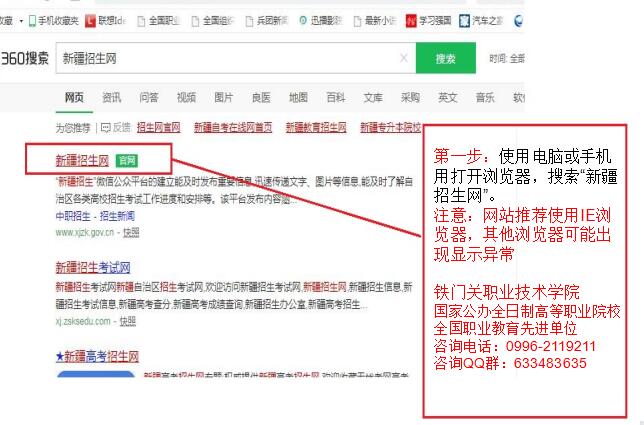644x425 pixels.
Task: Open the red 联想 bookmark icon
Action: [x=90, y=20]
